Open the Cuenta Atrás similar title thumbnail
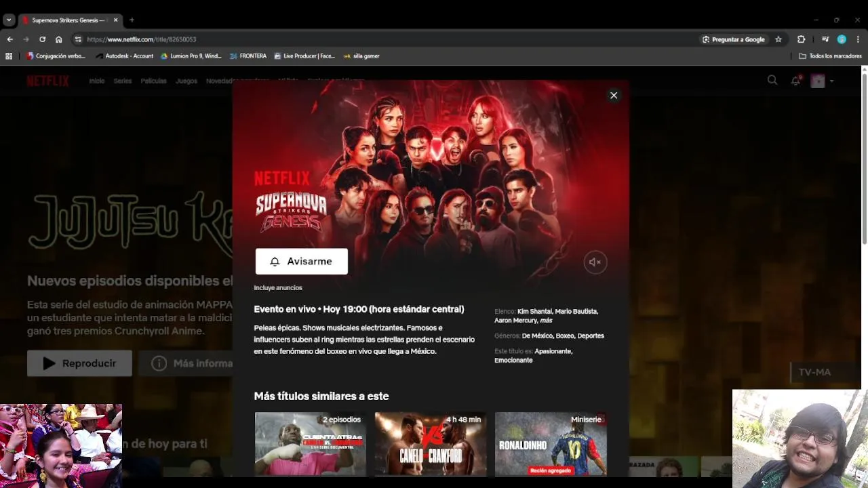The height and width of the screenshot is (488, 868). [311, 444]
